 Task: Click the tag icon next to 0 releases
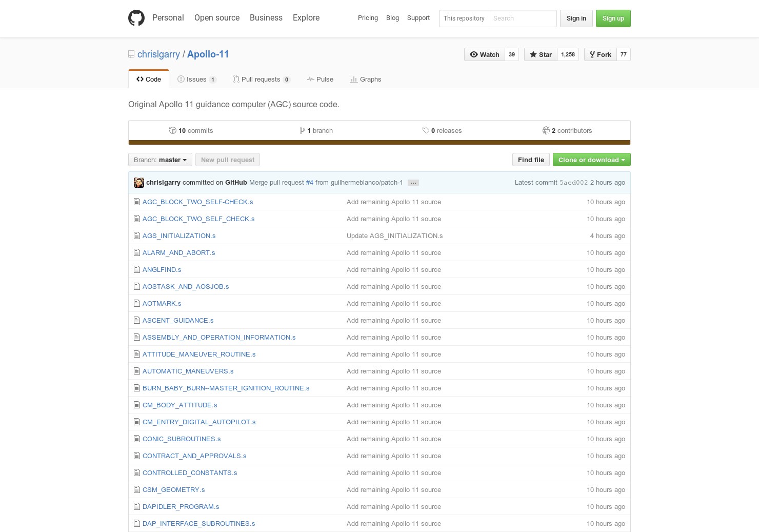point(426,130)
